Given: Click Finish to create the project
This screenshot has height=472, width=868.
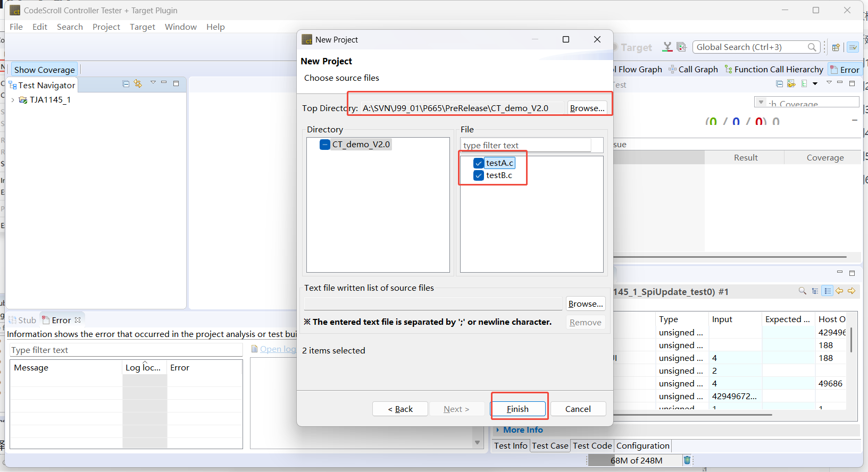Looking at the screenshot, I should [x=518, y=409].
